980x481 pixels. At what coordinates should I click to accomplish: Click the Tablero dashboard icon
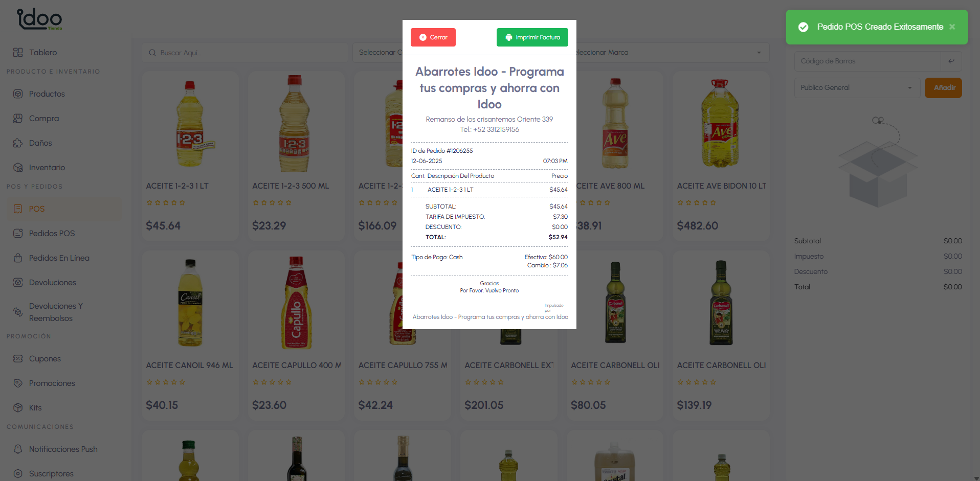coord(18,52)
